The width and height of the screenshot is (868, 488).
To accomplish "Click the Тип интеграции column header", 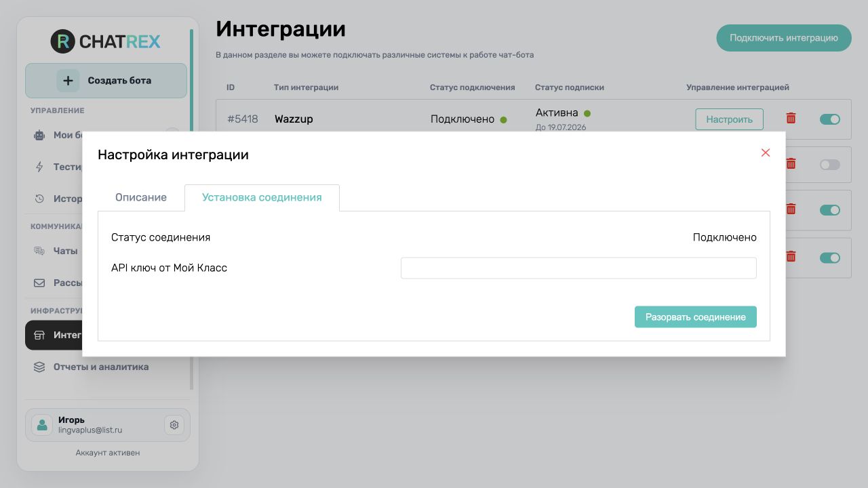I will 306,87.
